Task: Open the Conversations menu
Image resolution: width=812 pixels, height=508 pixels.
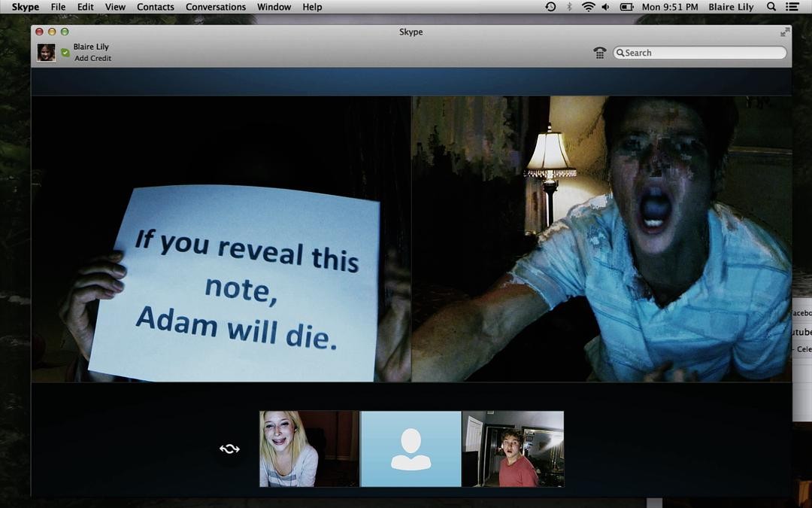Action: point(216,7)
